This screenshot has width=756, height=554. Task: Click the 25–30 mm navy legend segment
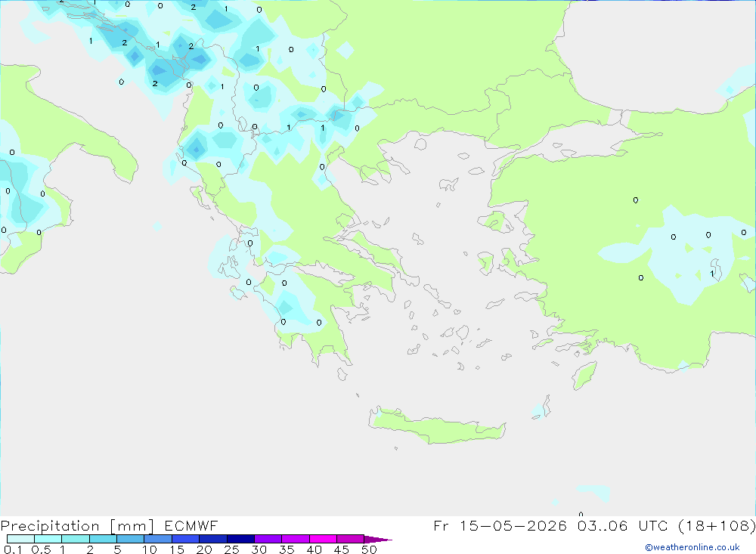pyautogui.click(x=240, y=539)
